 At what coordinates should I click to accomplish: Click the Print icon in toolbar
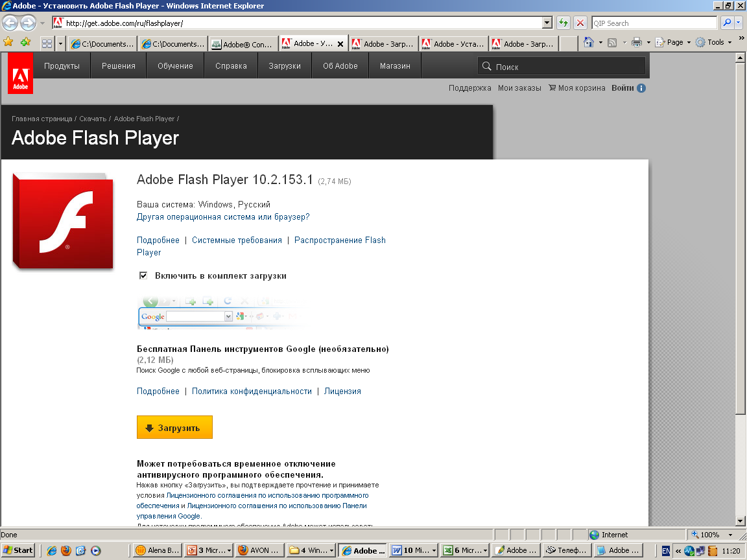click(x=637, y=42)
